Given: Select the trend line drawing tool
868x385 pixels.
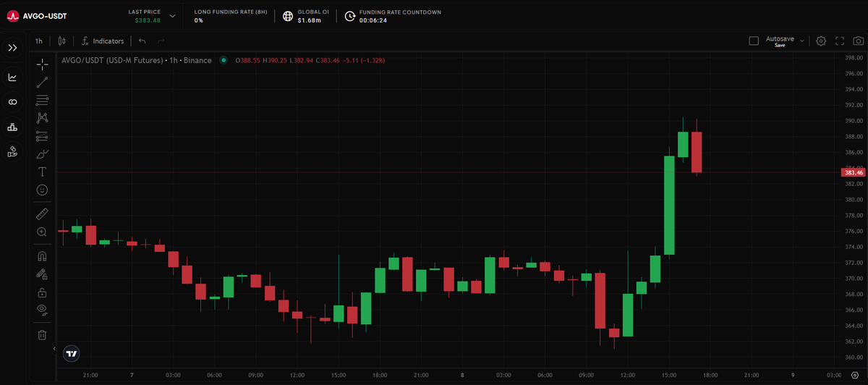Looking at the screenshot, I should point(42,82).
